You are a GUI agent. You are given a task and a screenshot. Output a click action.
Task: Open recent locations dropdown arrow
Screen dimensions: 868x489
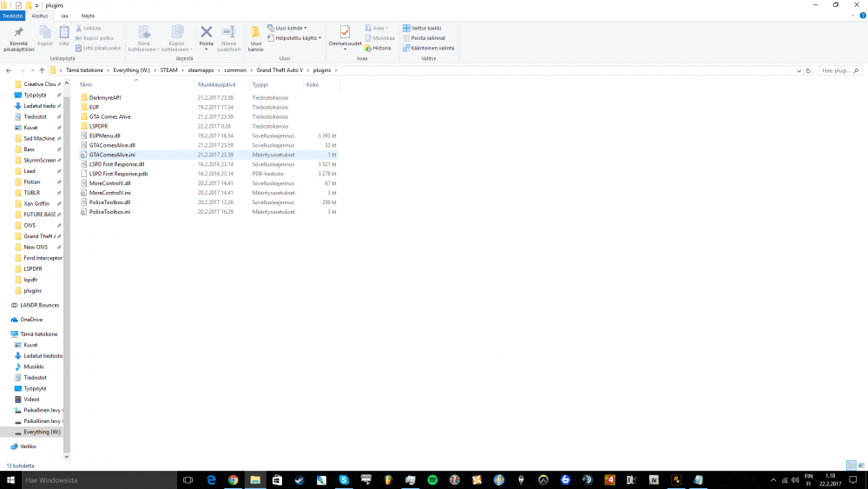coord(32,70)
